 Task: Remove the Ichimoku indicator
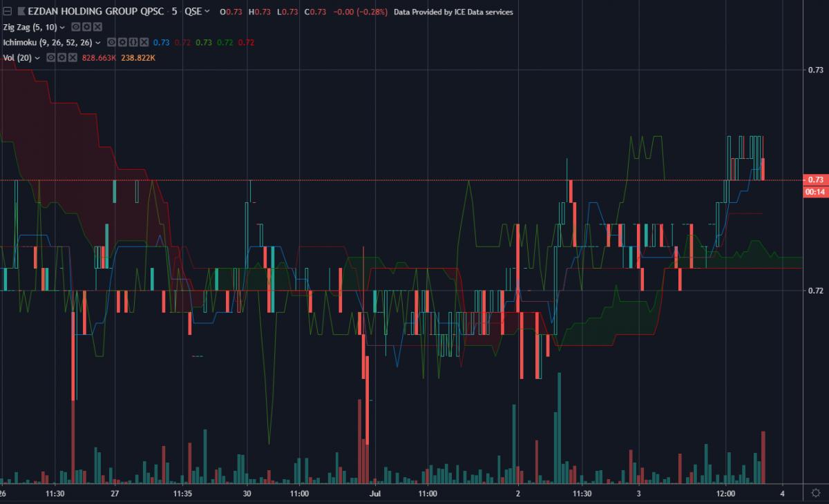coord(144,42)
